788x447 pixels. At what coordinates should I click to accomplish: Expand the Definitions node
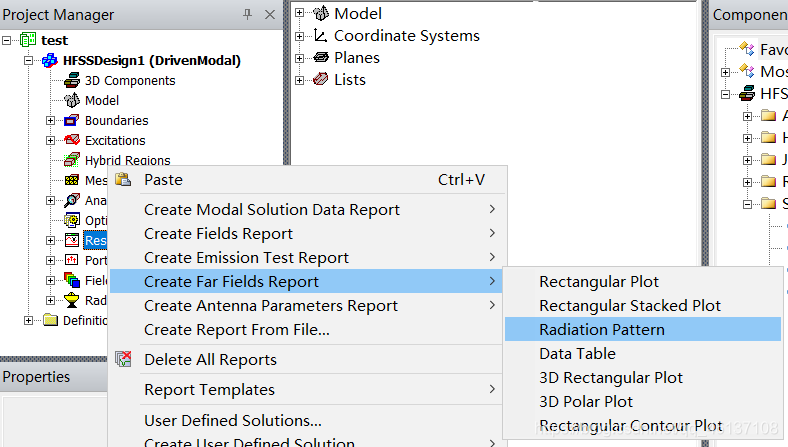(x=29, y=320)
